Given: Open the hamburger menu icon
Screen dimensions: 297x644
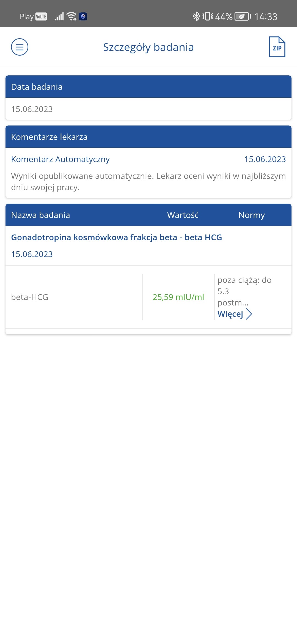Looking at the screenshot, I should coord(20,47).
